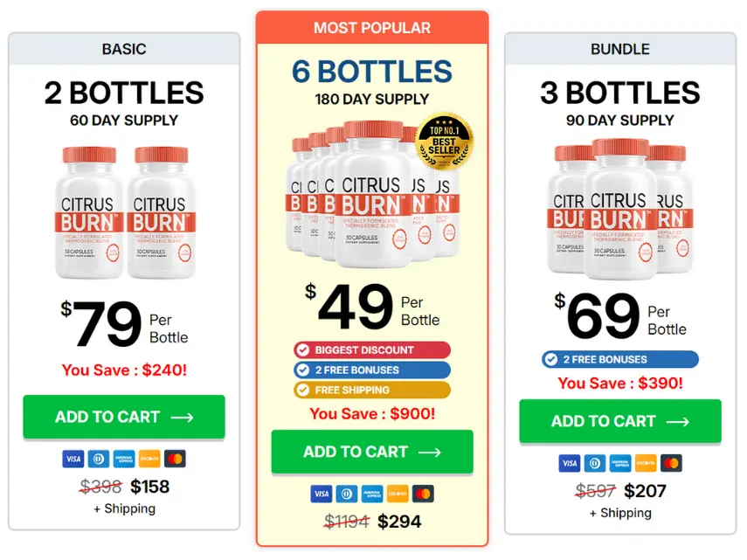Screen dimensions: 747x560
Task: Expand the 6 Bottles supply details
Action: pos(373,99)
